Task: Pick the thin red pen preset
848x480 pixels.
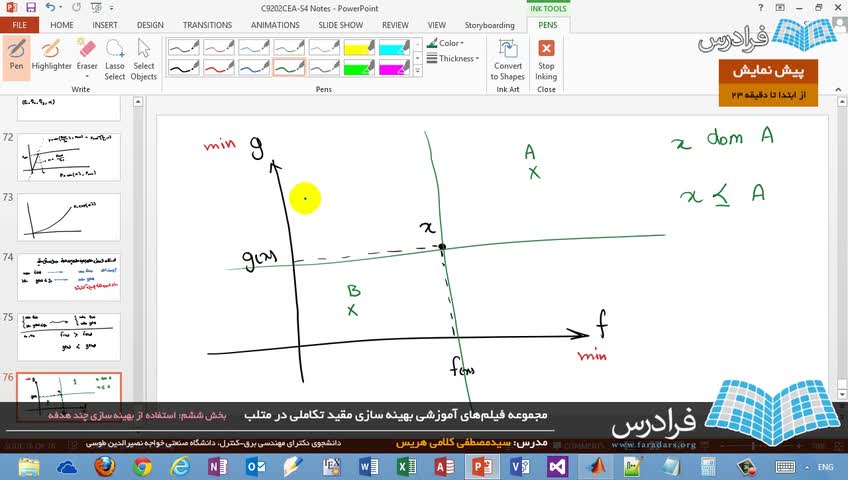Action: point(219,48)
